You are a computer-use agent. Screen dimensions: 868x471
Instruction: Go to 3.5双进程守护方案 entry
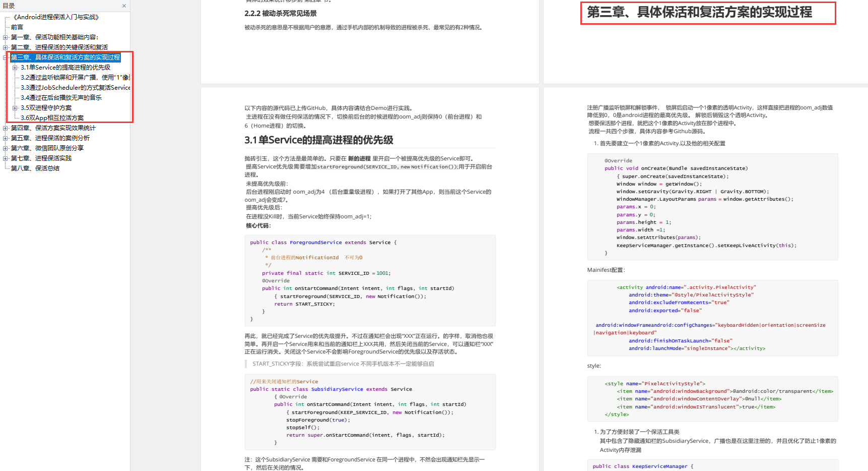46,108
